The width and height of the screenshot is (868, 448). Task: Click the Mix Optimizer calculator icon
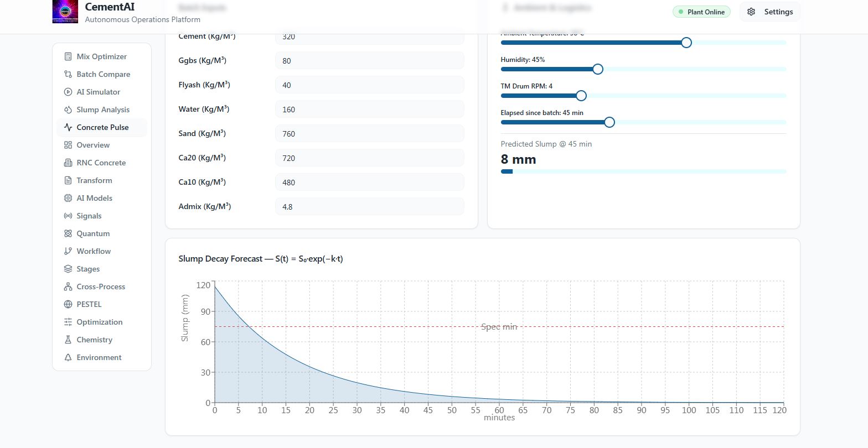tap(68, 56)
